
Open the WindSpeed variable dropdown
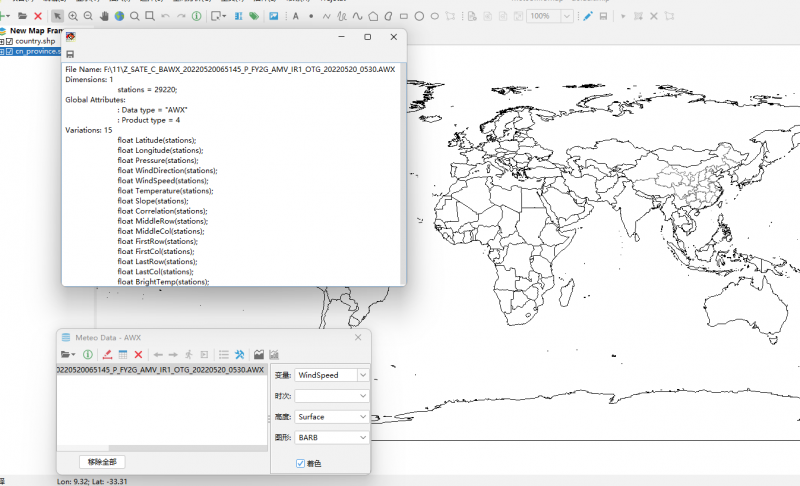[x=362, y=375]
